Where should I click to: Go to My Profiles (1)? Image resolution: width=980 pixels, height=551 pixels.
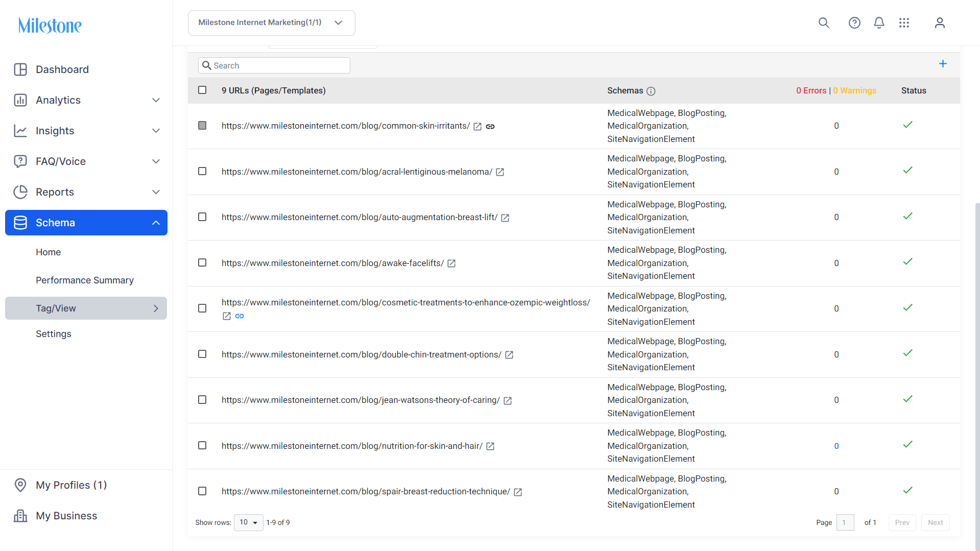(71, 485)
